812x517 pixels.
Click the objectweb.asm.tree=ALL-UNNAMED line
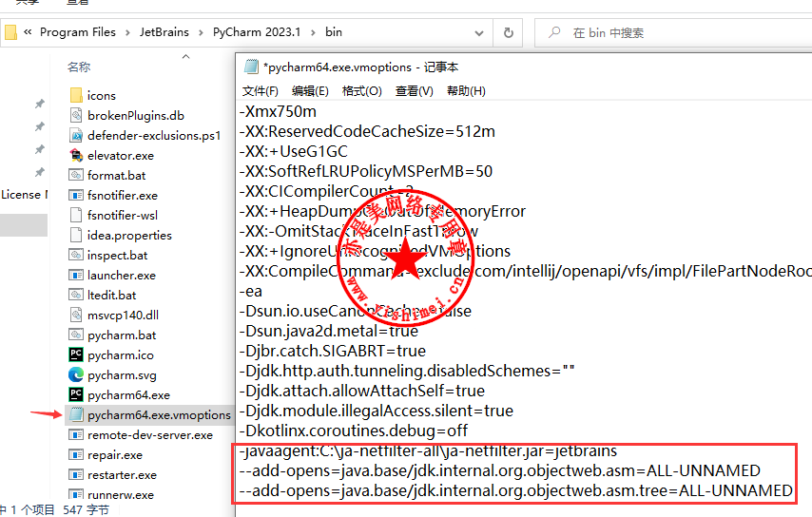click(x=515, y=490)
